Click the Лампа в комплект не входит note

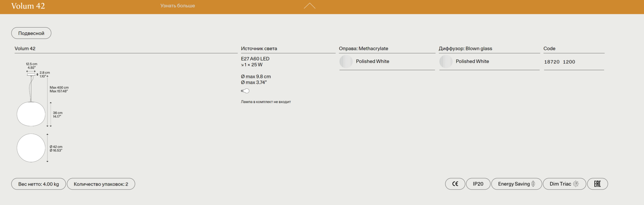[266, 102]
